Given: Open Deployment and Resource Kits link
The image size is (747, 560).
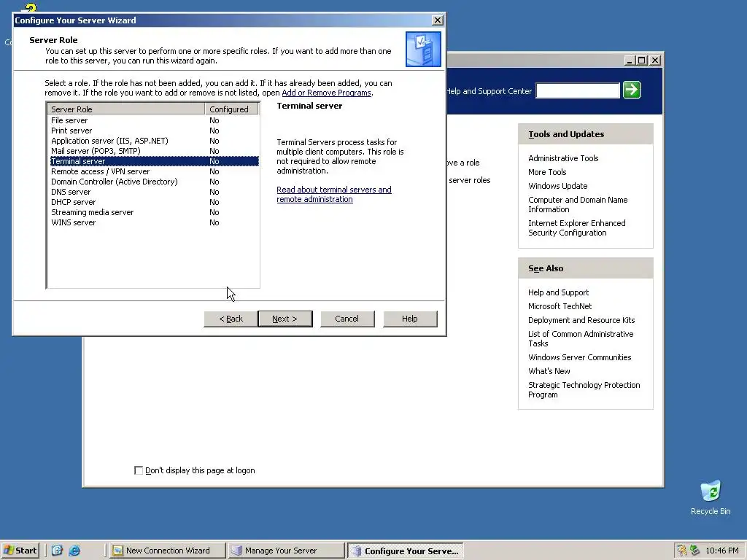Looking at the screenshot, I should (581, 320).
